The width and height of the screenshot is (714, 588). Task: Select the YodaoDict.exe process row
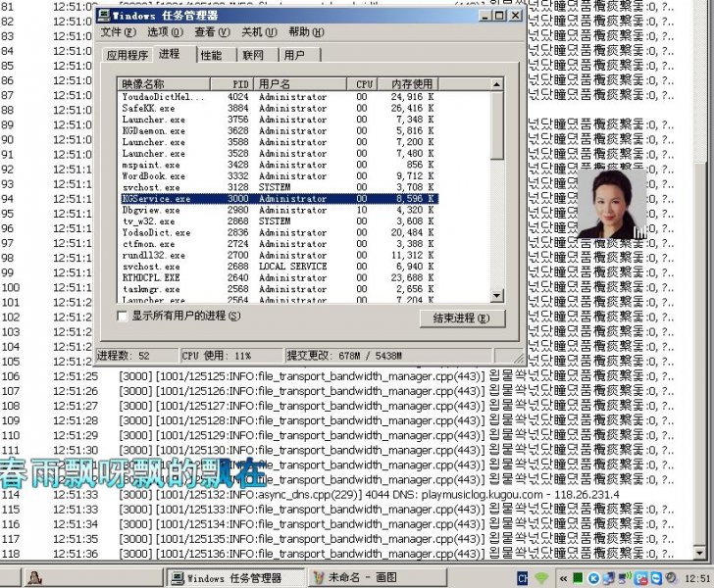tap(279, 232)
